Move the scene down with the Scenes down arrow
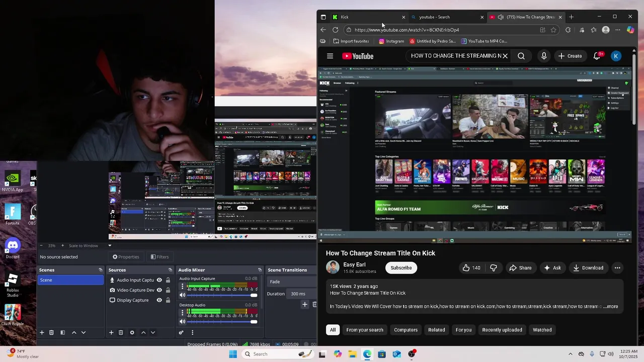This screenshot has height=362, width=644. point(84,332)
